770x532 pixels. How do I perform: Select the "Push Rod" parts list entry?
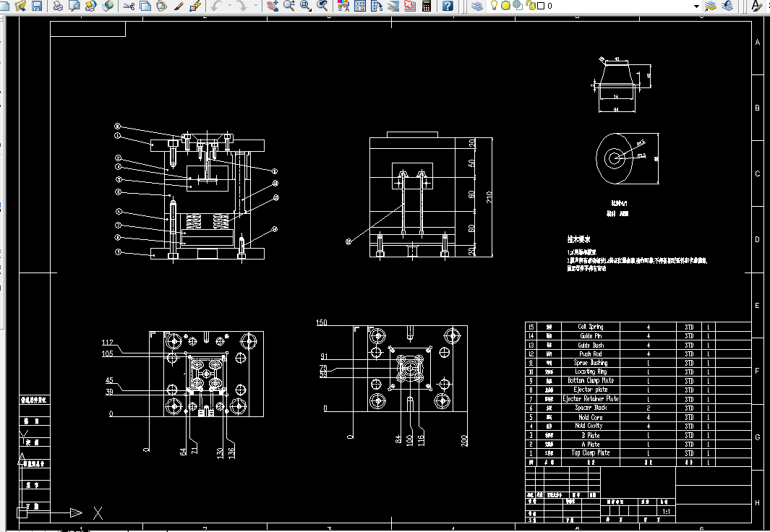[590, 354]
